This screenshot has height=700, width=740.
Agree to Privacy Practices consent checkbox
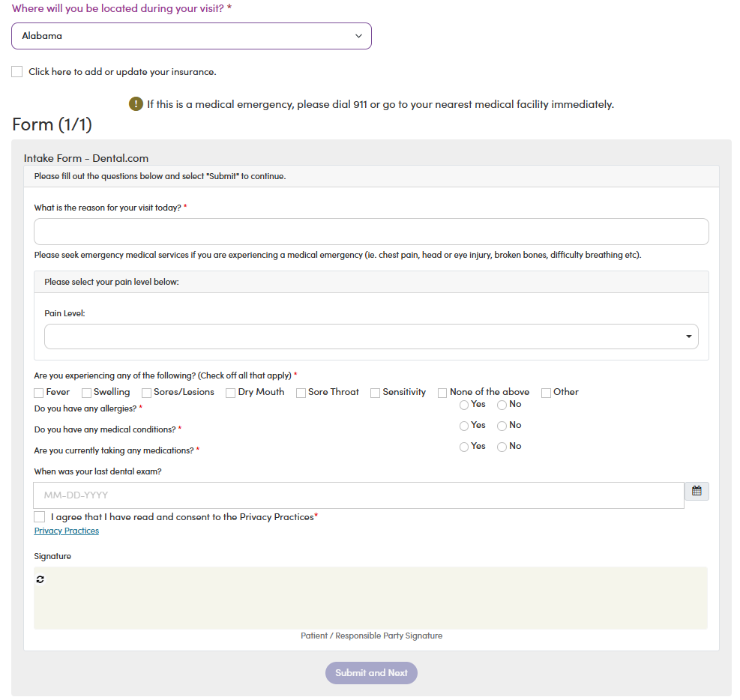40,517
